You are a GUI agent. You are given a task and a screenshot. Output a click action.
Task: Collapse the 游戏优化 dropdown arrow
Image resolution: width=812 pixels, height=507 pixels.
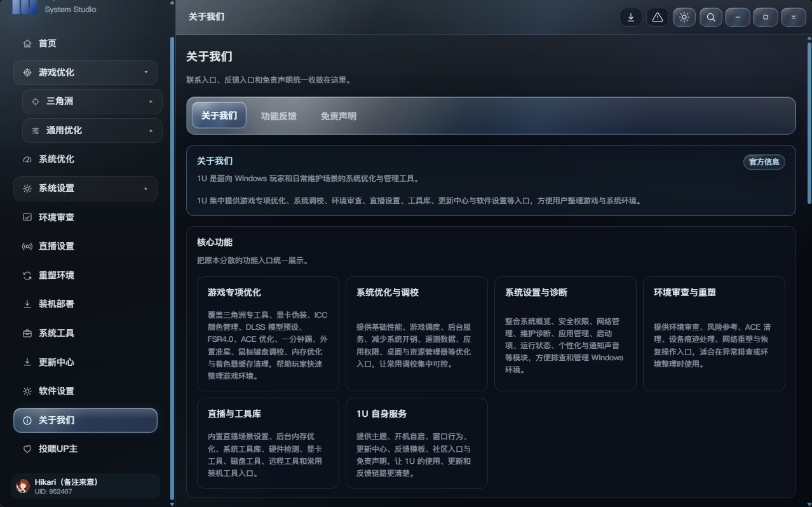tap(146, 72)
